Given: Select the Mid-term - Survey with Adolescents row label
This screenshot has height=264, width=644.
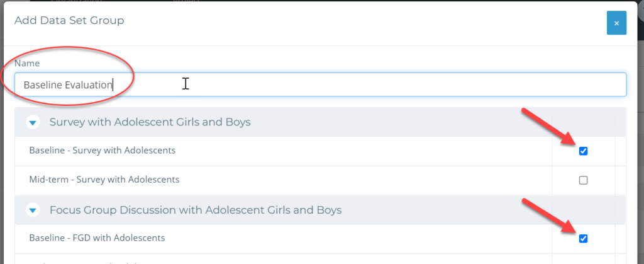Looking at the screenshot, I should [x=104, y=180].
